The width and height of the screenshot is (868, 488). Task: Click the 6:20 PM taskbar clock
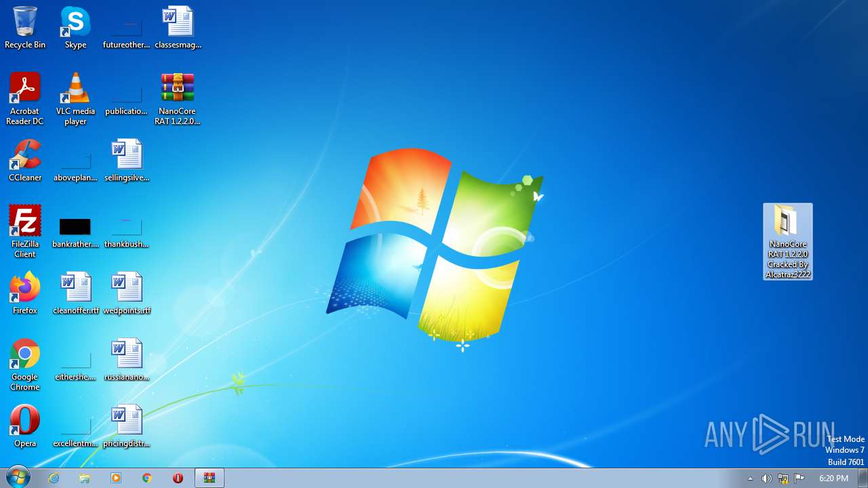click(833, 479)
